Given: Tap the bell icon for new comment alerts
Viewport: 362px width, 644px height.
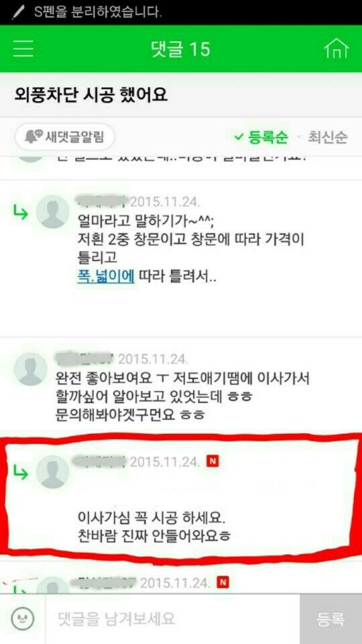Looking at the screenshot, I should coord(34,136).
